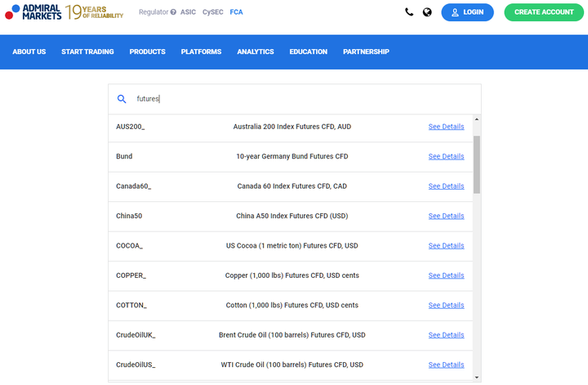The height and width of the screenshot is (385, 588).
Task: Click the CREATE ACCOUNT button
Action: 544,12
